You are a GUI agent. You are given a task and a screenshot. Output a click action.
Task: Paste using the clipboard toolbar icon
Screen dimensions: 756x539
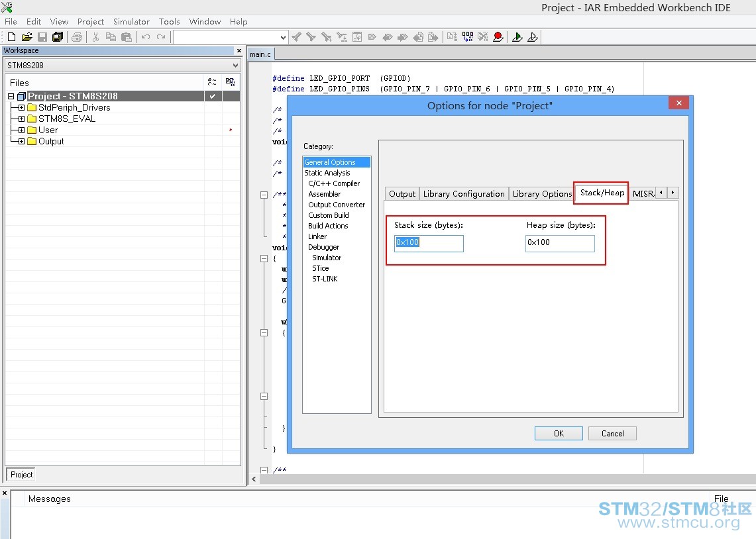[x=127, y=37]
